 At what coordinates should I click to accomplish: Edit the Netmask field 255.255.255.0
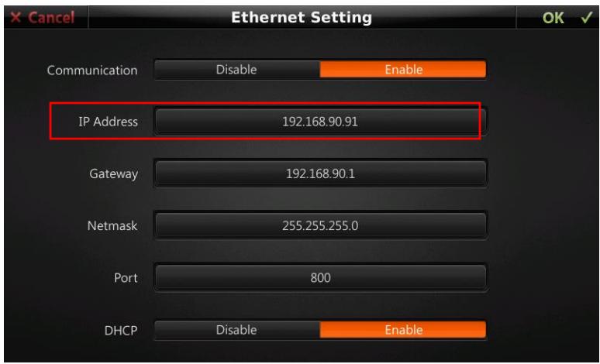pyautogui.click(x=320, y=225)
